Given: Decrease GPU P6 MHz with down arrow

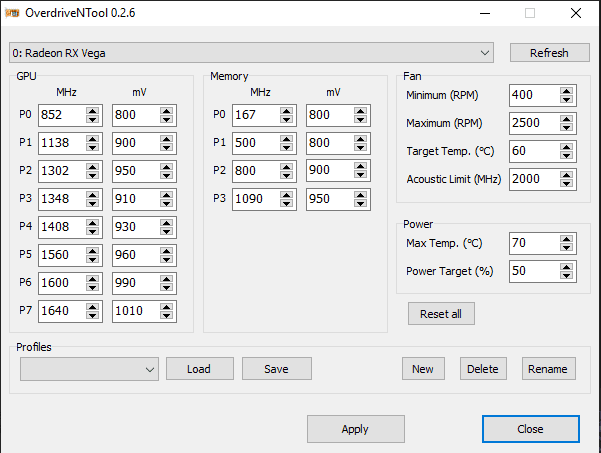Looking at the screenshot, I should click(92, 287).
